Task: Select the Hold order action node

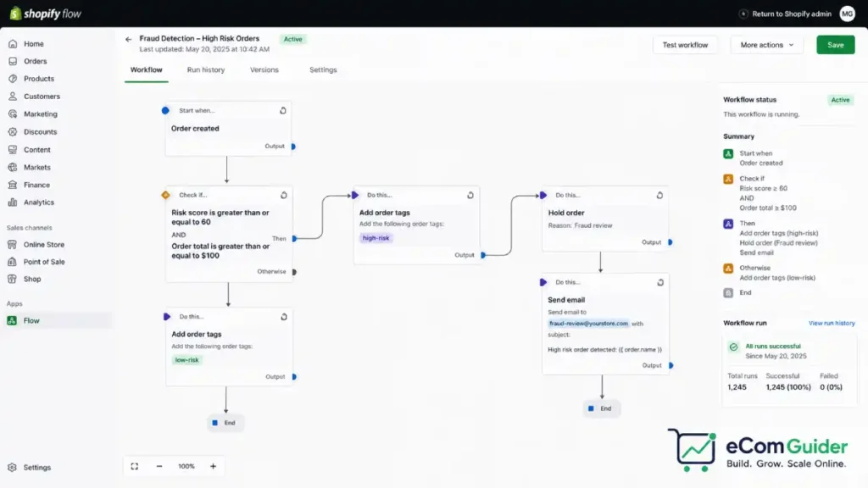Action: 605,219
